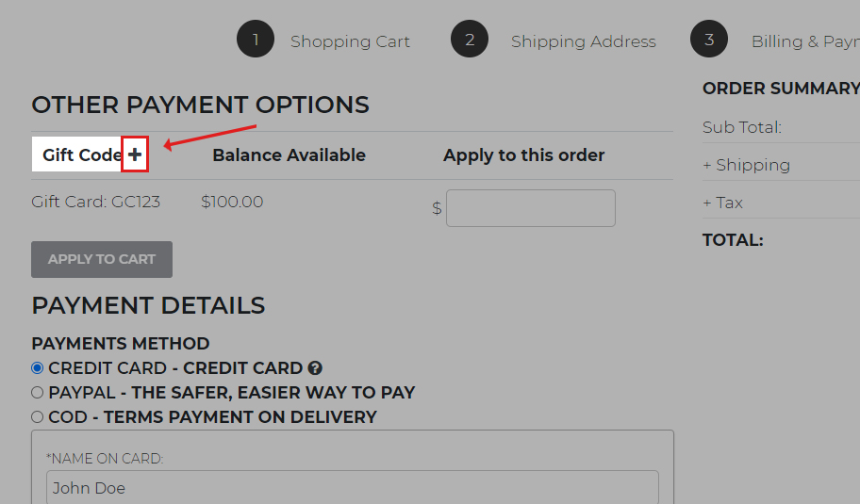Viewport: 860px width, 504px height.
Task: Click the credit card help question icon
Action: (x=315, y=368)
